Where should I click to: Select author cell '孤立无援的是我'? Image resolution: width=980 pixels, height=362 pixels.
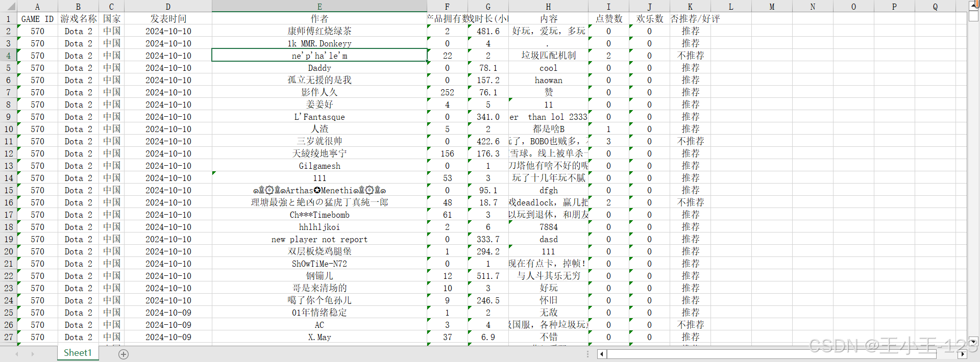click(x=320, y=80)
